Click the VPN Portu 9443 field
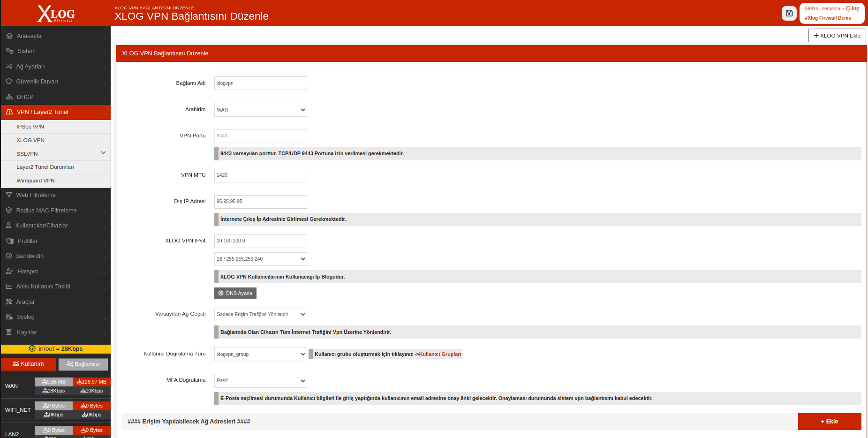This screenshot has width=868, height=438. [261, 136]
